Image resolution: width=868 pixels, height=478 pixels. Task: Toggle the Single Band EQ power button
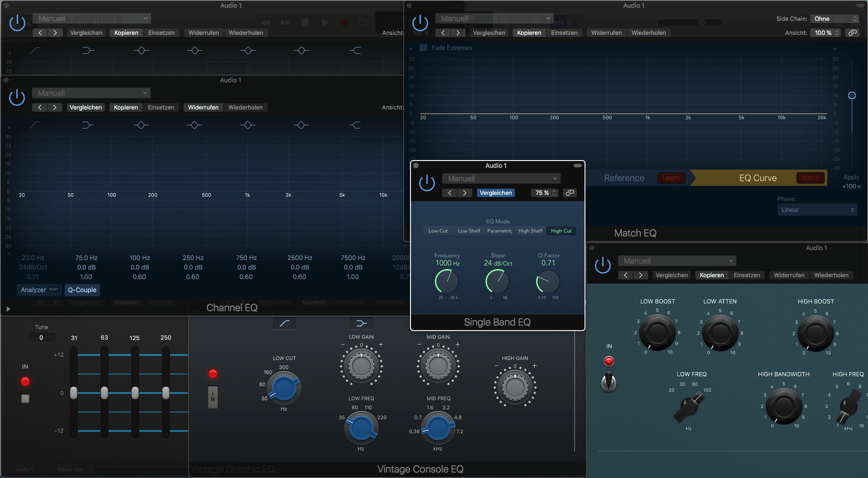coord(427,183)
